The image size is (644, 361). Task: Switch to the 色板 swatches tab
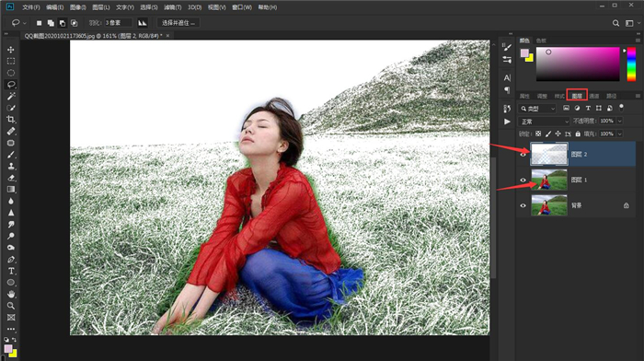541,41
